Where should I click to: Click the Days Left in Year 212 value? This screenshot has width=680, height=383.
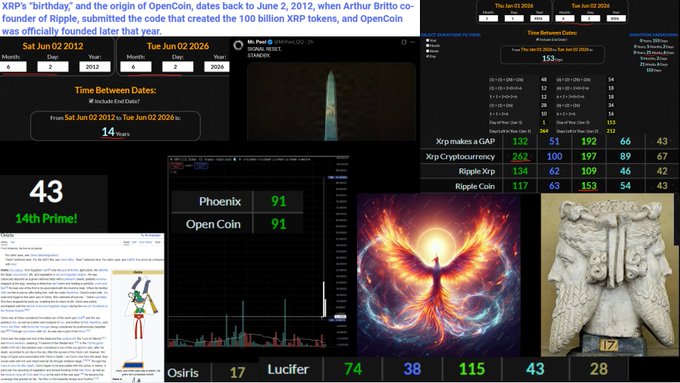(x=611, y=131)
